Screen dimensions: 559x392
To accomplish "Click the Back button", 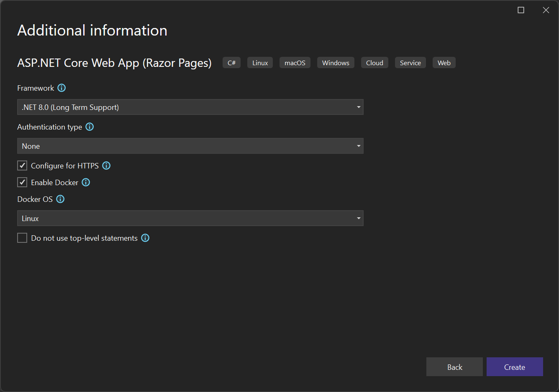I will [454, 367].
